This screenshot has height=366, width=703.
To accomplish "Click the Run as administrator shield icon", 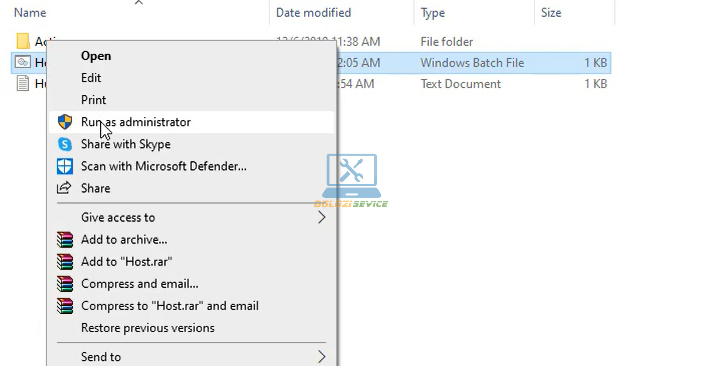I will pos(65,122).
